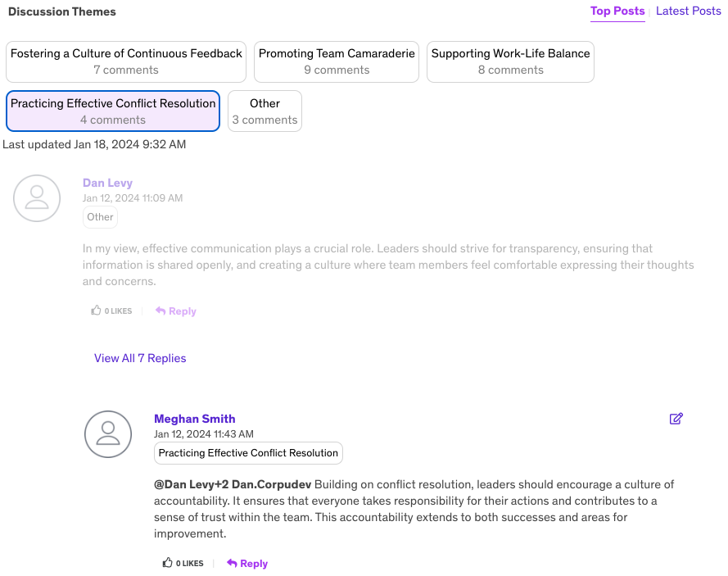728x576 pixels.
Task: Click Practicing Effective Conflict Resolution tag on Meghan's post
Action: pos(248,453)
